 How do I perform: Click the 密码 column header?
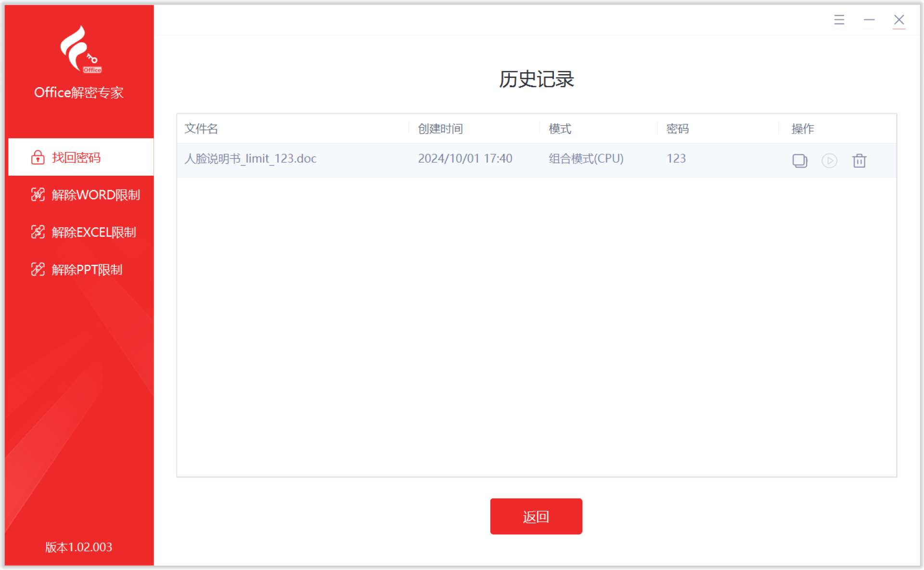tap(677, 129)
